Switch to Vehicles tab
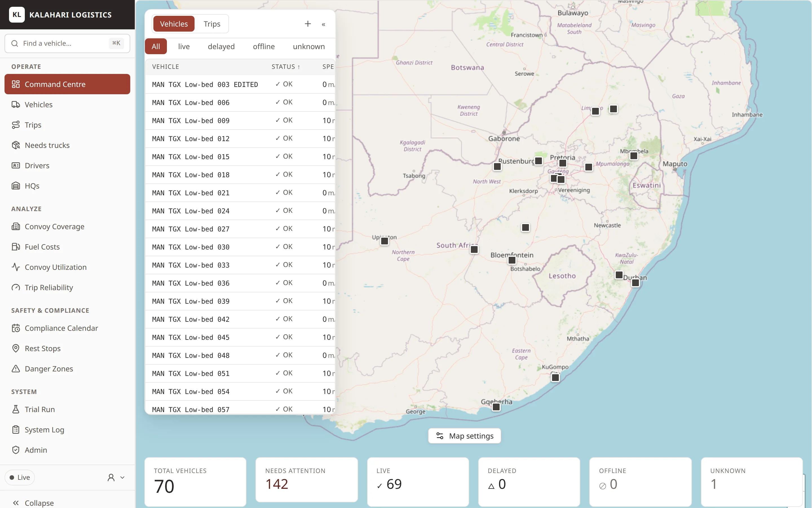Image resolution: width=812 pixels, height=508 pixels. point(174,24)
